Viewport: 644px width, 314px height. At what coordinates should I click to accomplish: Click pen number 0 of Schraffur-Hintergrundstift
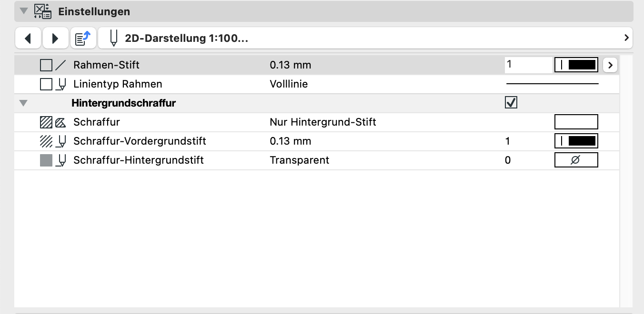[508, 160]
